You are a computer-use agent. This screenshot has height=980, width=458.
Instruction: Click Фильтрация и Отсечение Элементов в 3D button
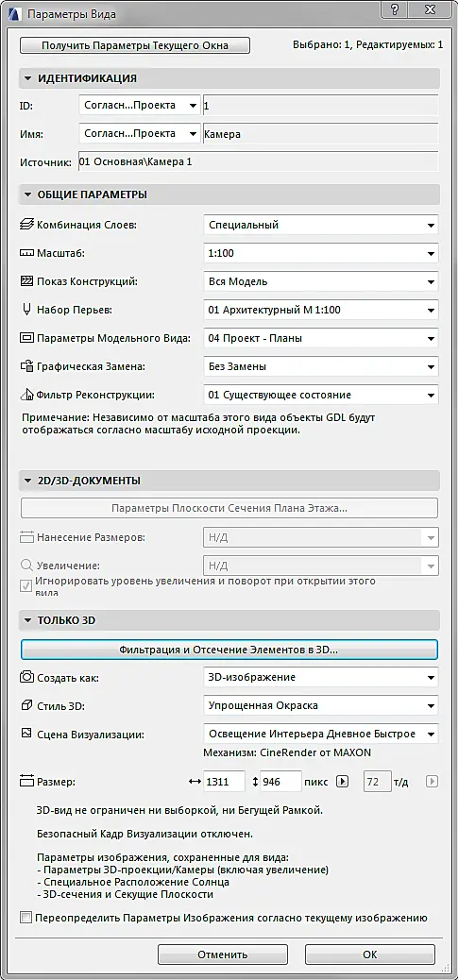pyautogui.click(x=229, y=650)
